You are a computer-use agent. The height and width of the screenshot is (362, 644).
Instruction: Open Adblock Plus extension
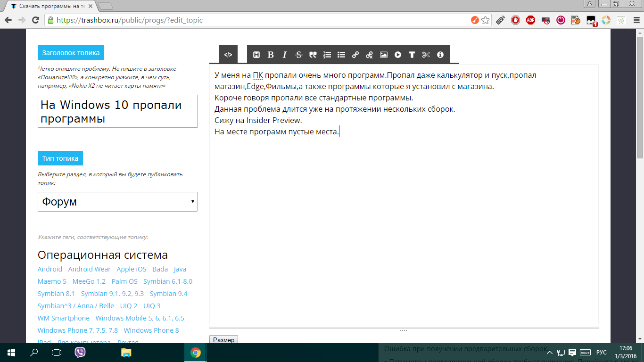click(x=530, y=20)
